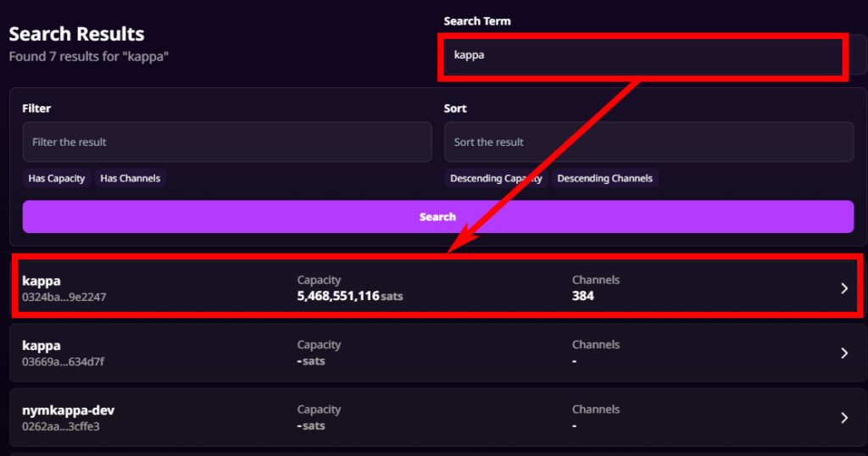Click the Search Results heading
Image resolution: width=868 pixels, height=456 pixels.
[76, 34]
